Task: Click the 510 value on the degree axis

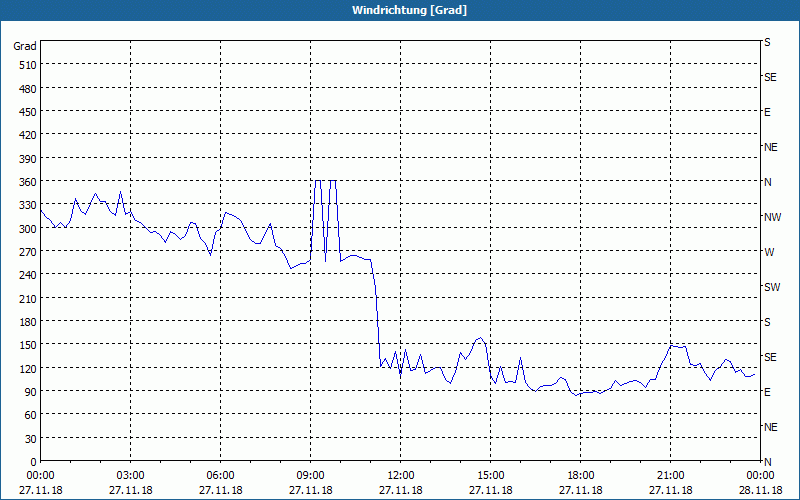Action: 29,65
